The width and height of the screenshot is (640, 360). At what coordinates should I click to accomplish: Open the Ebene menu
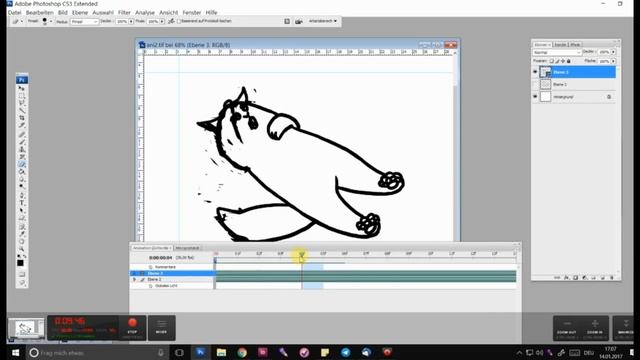[80, 13]
